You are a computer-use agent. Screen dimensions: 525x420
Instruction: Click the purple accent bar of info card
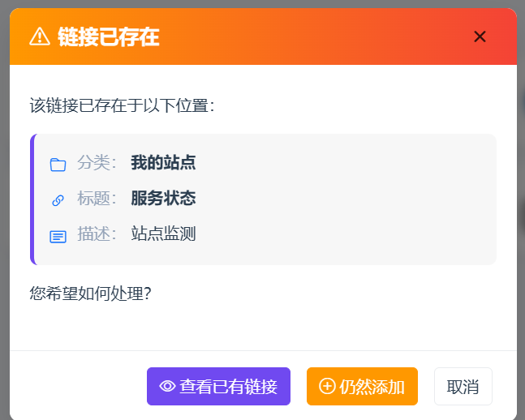[x=32, y=199]
